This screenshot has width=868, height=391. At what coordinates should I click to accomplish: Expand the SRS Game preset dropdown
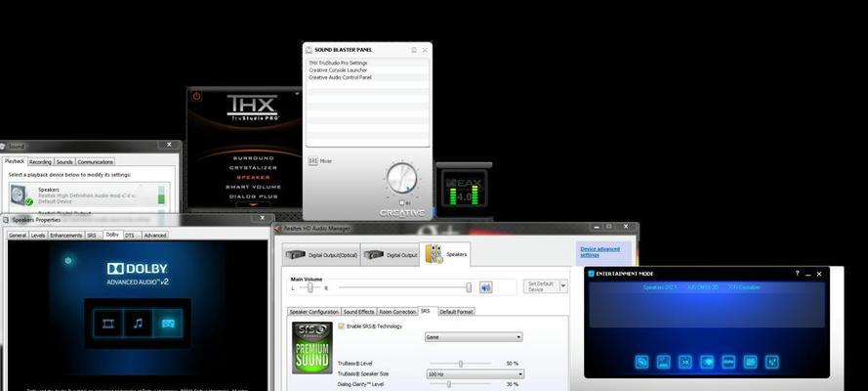tap(474, 336)
